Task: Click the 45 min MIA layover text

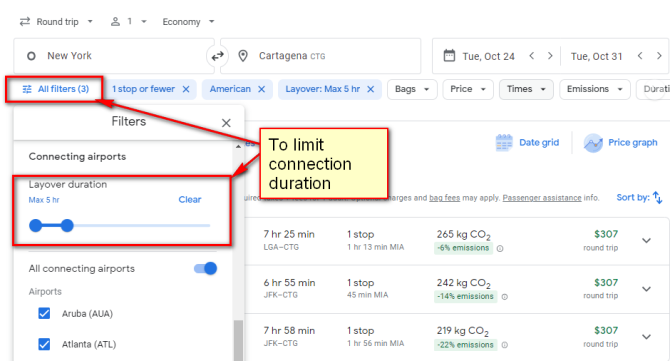Action: [x=367, y=295]
